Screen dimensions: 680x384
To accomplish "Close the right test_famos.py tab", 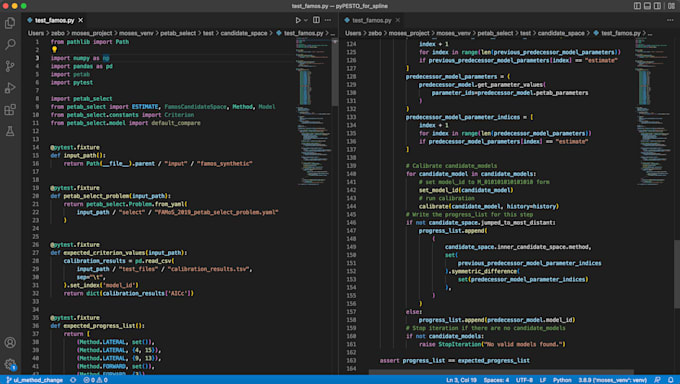I will pyautogui.click(x=398, y=20).
